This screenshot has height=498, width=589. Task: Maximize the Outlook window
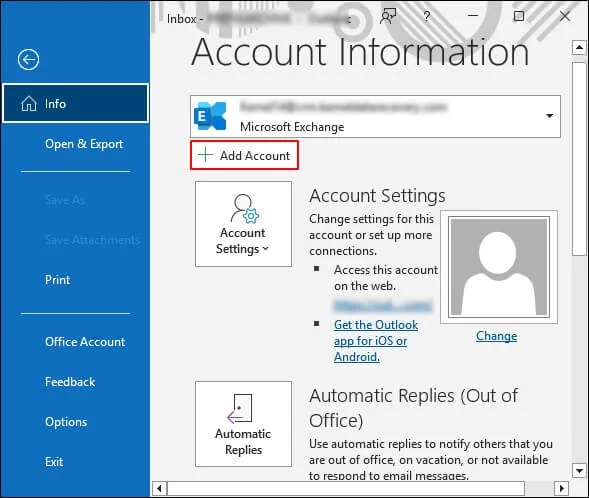[x=519, y=16]
